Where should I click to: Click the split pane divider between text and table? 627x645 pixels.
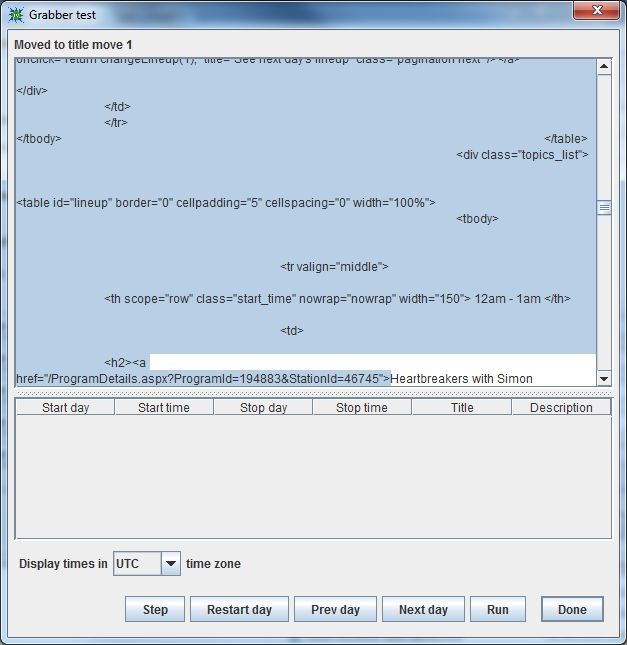point(313,393)
